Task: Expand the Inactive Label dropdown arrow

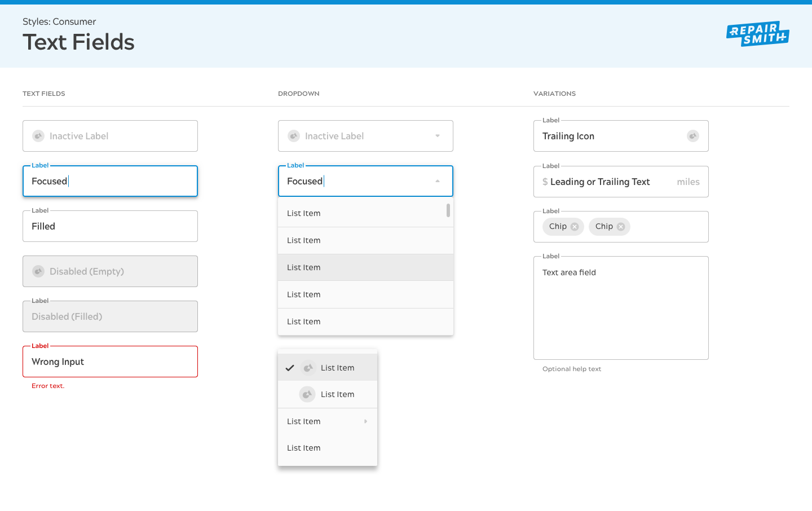Action: (438, 136)
